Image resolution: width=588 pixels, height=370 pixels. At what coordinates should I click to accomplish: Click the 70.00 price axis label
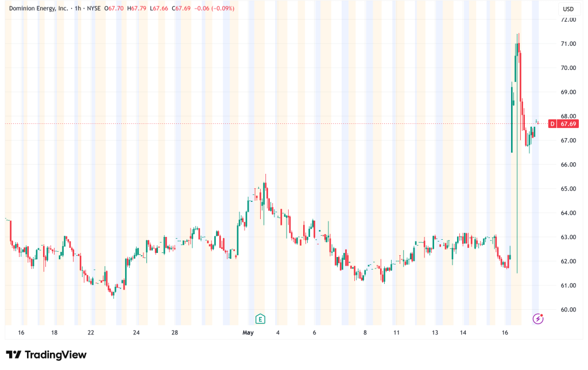[568, 68]
